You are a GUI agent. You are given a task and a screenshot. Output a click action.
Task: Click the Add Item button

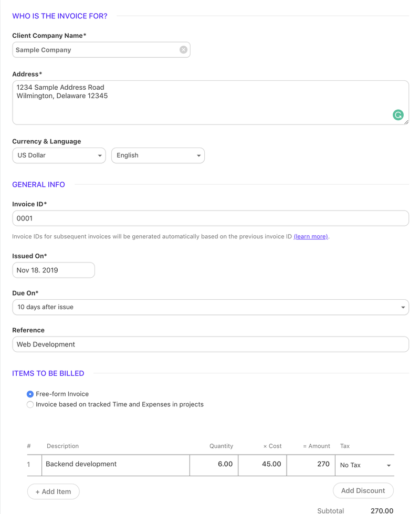(53, 492)
